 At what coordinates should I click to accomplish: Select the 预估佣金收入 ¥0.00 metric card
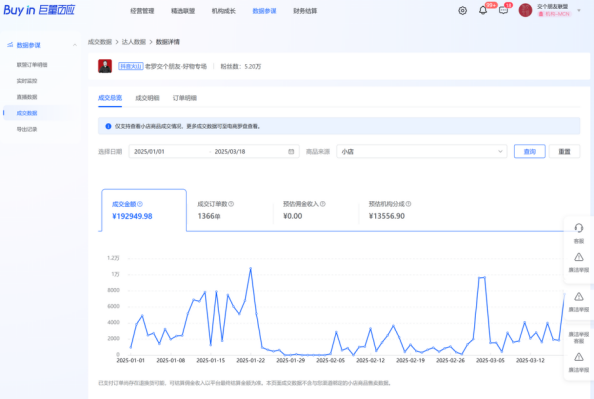coord(315,210)
